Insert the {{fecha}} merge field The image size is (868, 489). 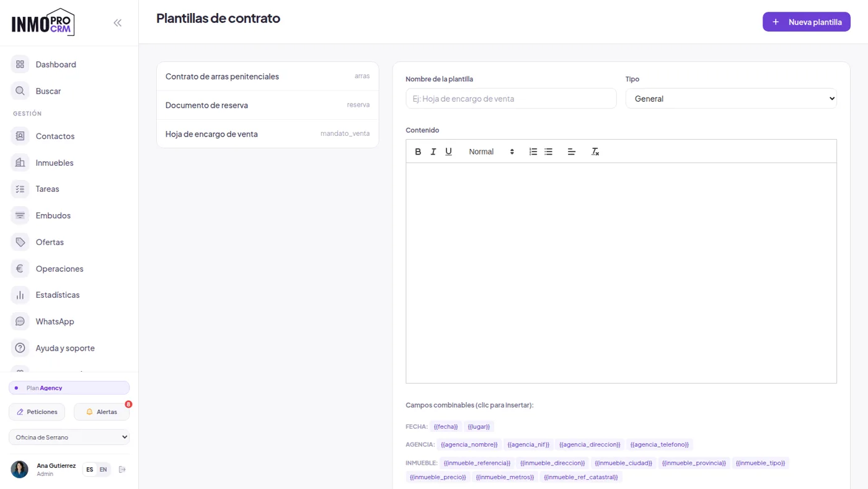click(446, 427)
